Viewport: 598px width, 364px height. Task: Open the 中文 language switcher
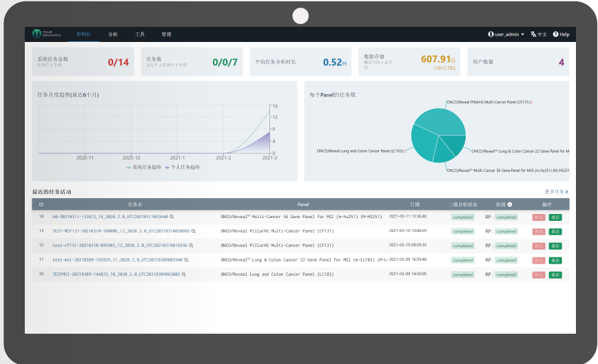539,34
